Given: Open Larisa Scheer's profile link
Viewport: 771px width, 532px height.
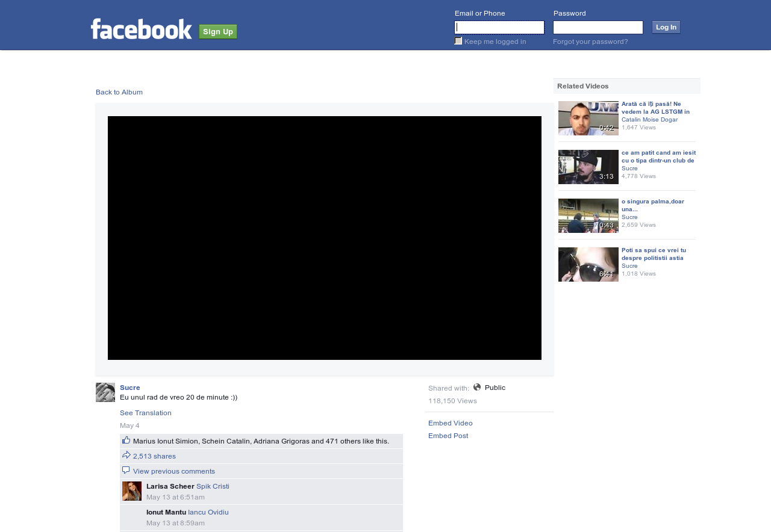Looking at the screenshot, I should 170,486.
